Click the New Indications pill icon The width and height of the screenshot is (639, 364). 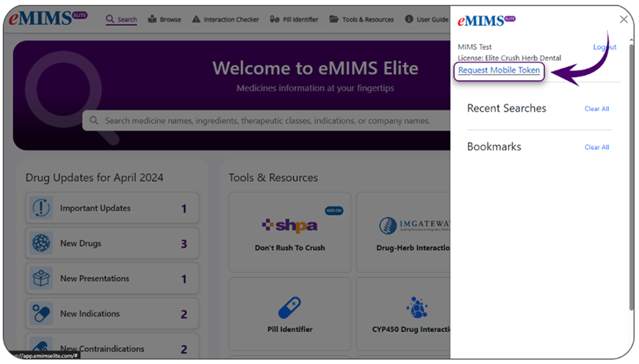pyautogui.click(x=41, y=314)
